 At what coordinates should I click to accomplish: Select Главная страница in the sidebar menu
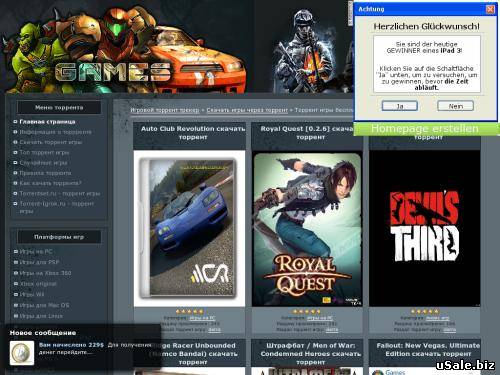tap(47, 122)
